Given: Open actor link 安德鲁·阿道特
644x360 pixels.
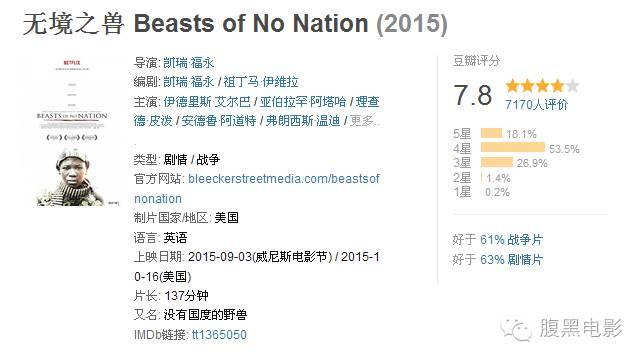Looking at the screenshot, I should coord(218,121).
